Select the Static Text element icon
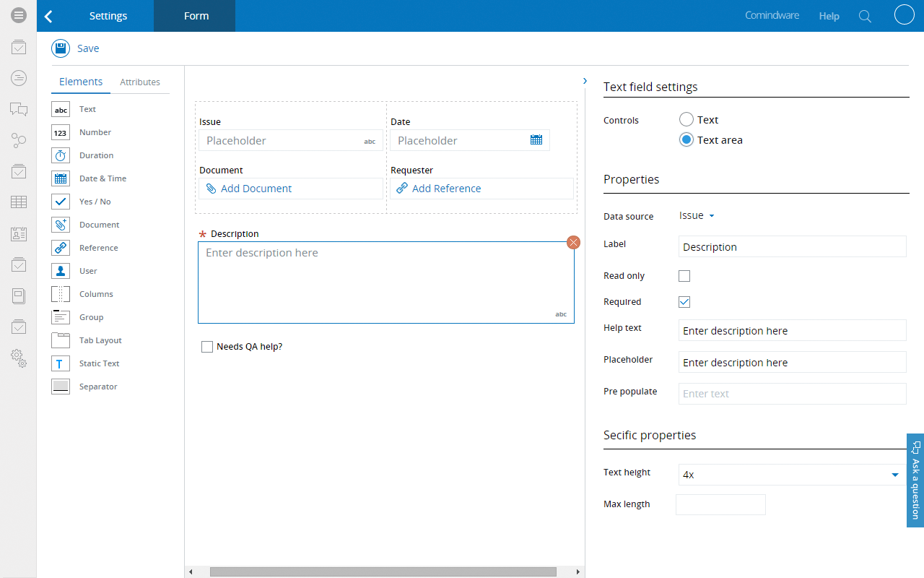Screen dimensions: 924x578 [x=61, y=363]
